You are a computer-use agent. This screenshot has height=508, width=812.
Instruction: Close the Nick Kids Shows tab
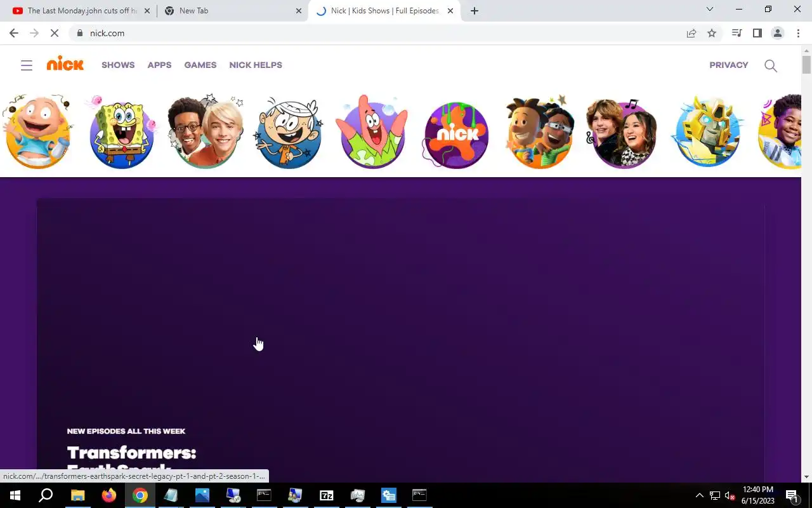(450, 11)
